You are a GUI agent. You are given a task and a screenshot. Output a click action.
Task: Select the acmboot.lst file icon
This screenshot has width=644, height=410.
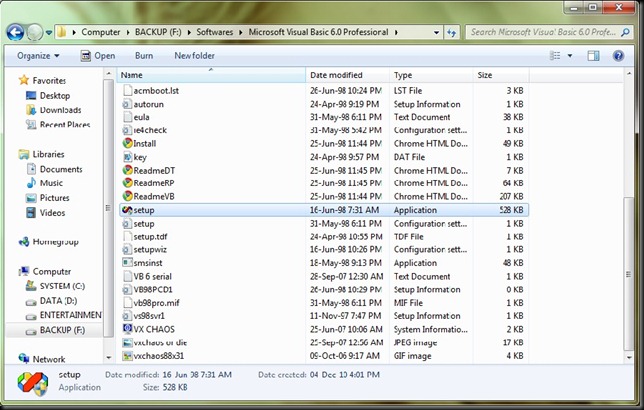tap(127, 90)
